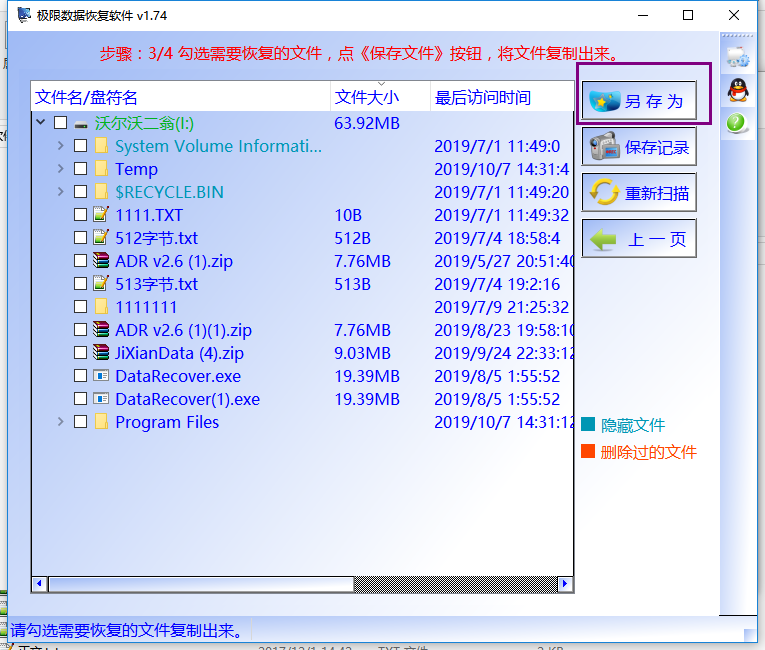Expand the System Volume Information folder
Screen dimensions: 765x650
[60, 145]
